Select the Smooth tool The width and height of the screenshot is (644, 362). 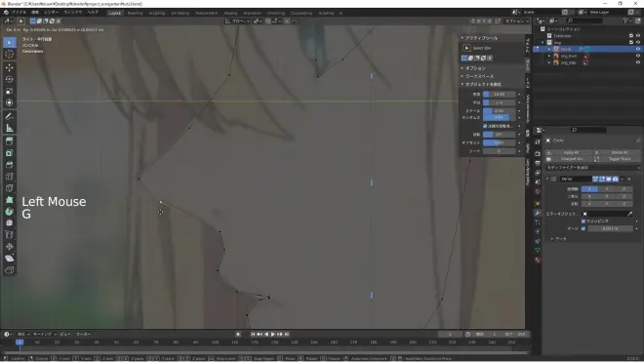pyautogui.click(x=10, y=223)
